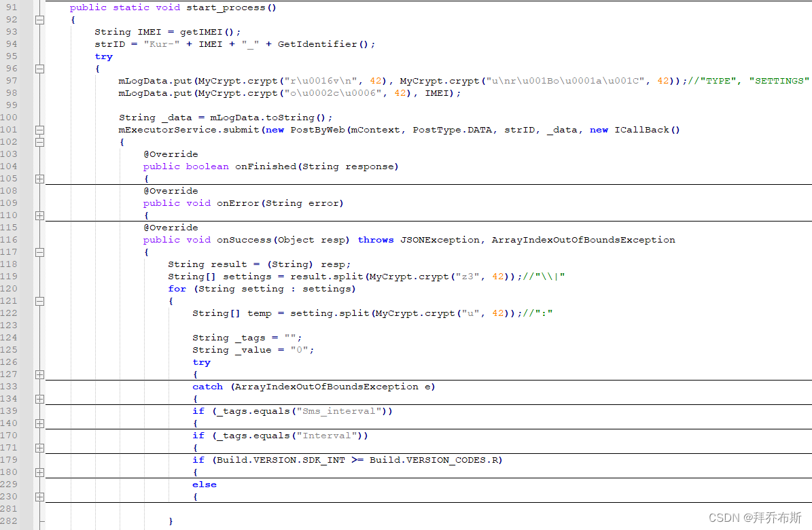This screenshot has height=530, width=812.
Task: Click result.split on line 119
Action: tap(327, 277)
